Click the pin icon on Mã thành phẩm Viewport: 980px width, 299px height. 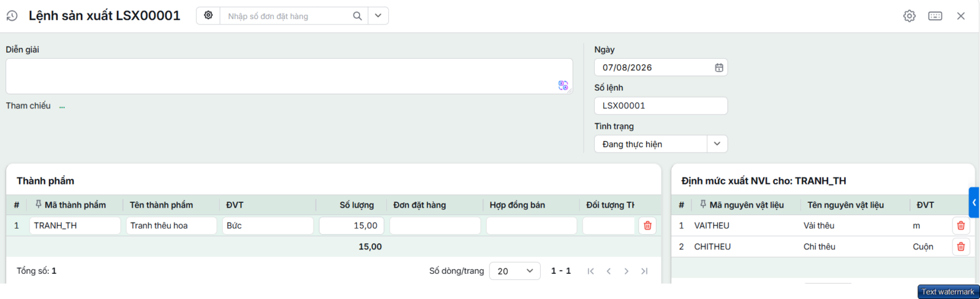pyautogui.click(x=39, y=204)
